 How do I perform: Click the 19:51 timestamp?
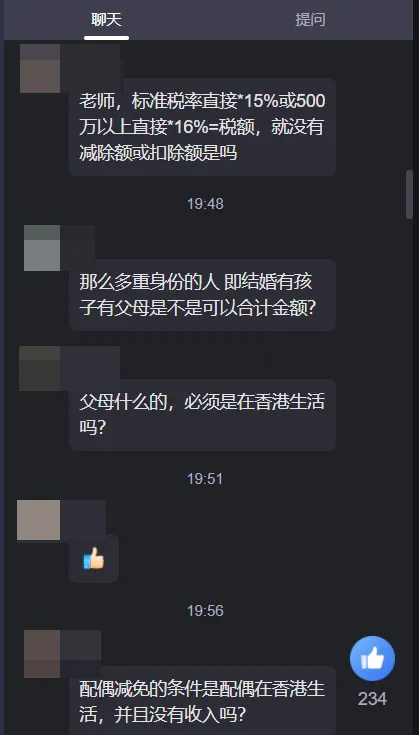point(205,479)
